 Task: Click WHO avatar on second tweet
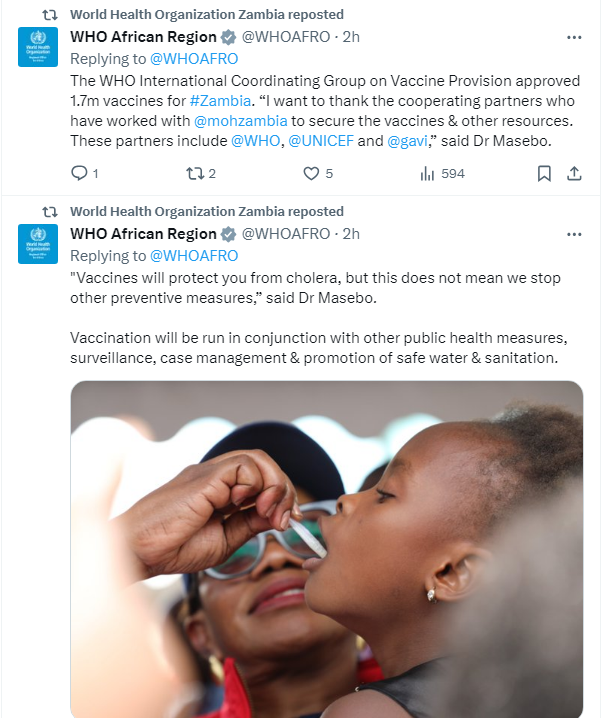(38, 244)
